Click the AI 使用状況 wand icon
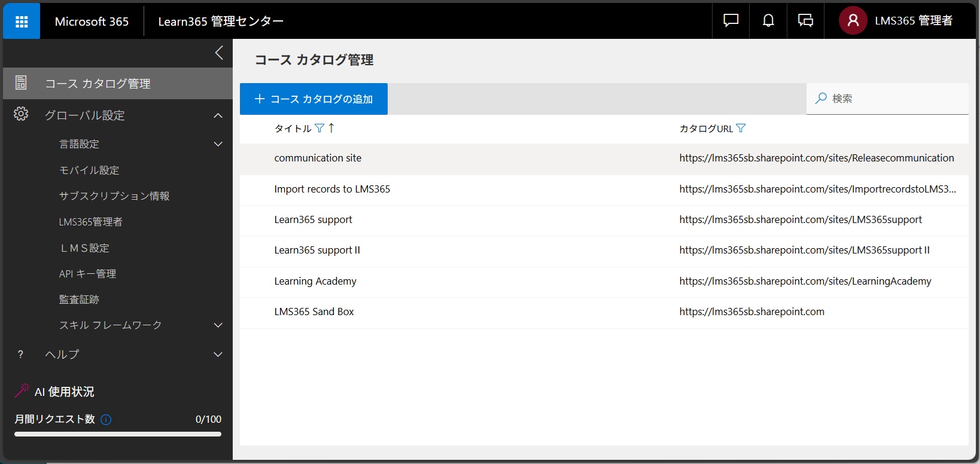 22,390
